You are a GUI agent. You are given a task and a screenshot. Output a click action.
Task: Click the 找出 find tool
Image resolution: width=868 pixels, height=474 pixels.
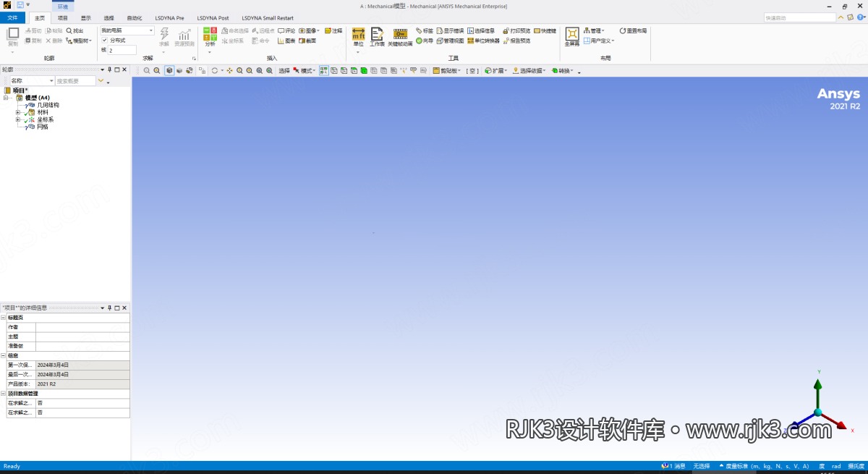tap(75, 31)
